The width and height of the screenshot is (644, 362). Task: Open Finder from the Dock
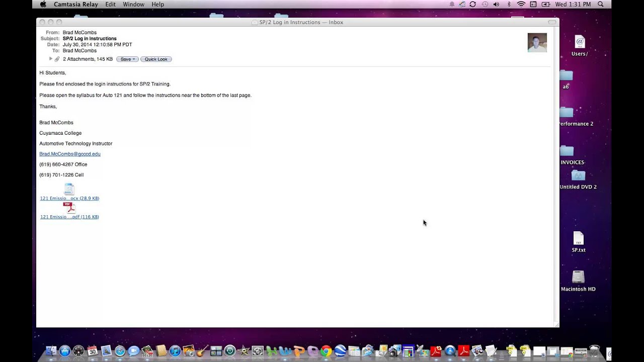pos(51,351)
